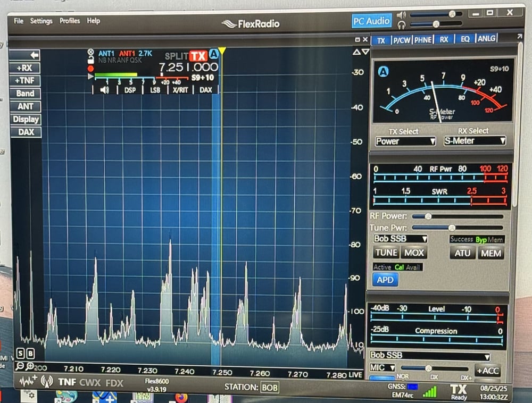The image size is (532, 403).
Task: Click the play triangle on the slice flag
Action: pyautogui.click(x=90, y=77)
